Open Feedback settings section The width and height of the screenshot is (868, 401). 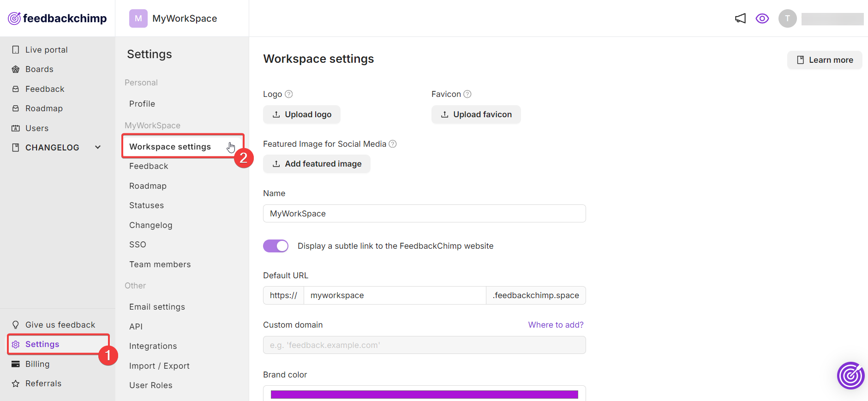(x=149, y=166)
